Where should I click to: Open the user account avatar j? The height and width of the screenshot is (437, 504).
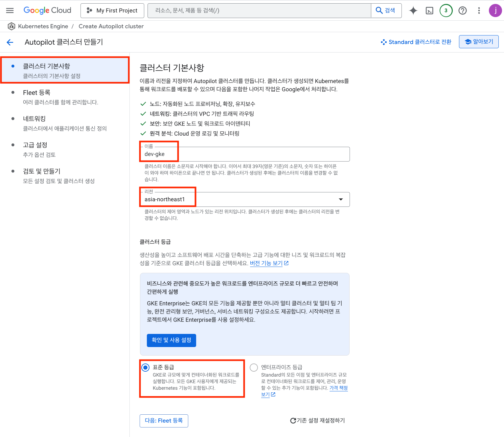[495, 11]
